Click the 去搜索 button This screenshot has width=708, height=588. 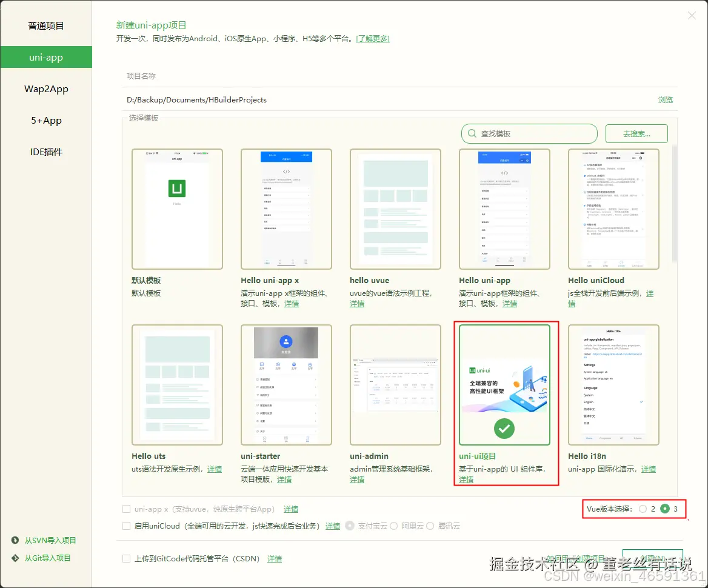tap(636, 133)
